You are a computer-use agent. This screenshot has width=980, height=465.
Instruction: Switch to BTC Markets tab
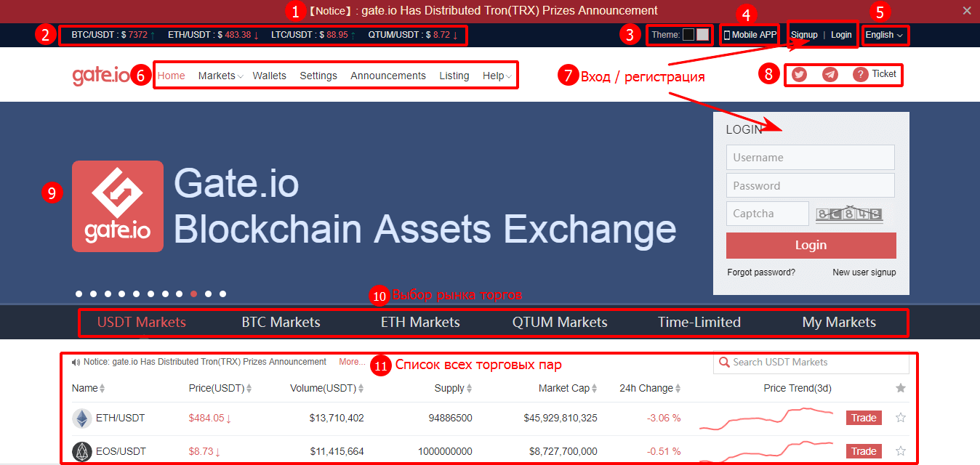coord(281,322)
